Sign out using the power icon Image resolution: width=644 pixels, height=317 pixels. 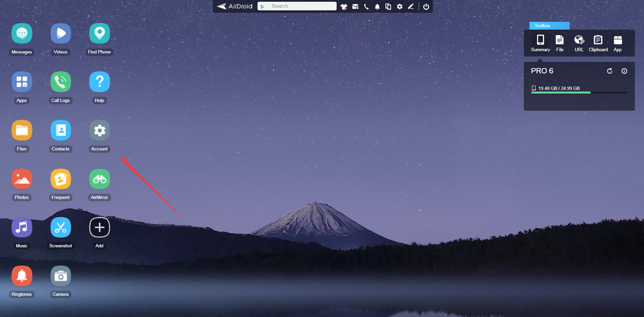426,6
